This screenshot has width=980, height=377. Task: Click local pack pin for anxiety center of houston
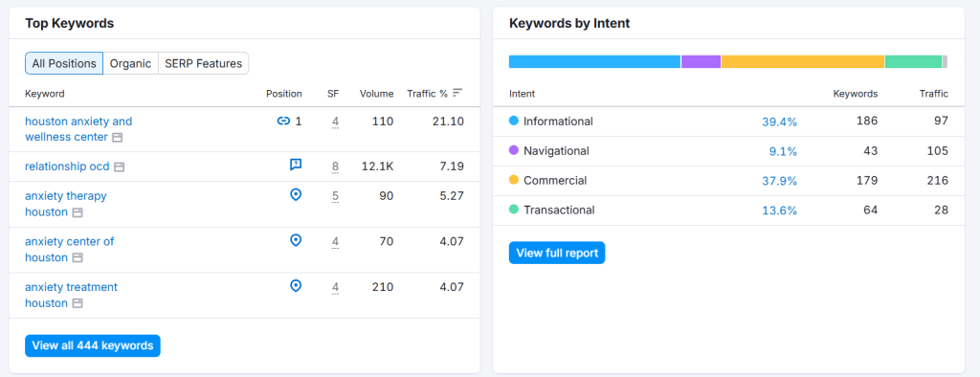tap(297, 240)
